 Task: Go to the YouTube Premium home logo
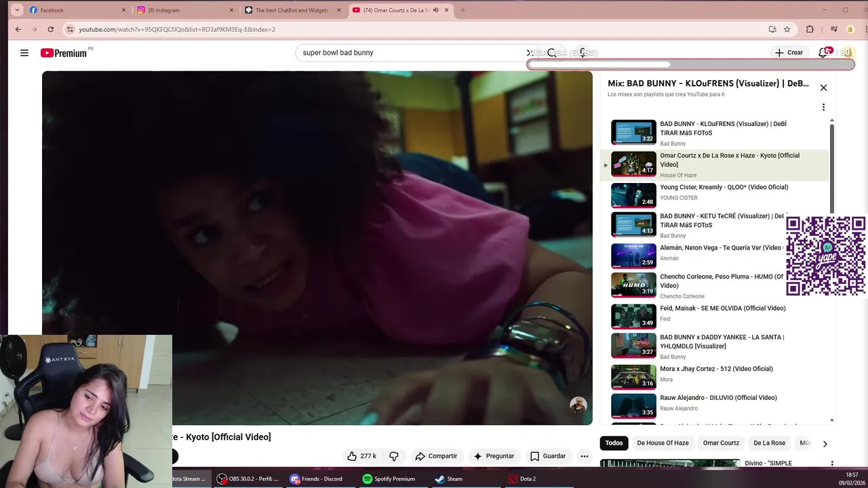pyautogui.click(x=64, y=53)
